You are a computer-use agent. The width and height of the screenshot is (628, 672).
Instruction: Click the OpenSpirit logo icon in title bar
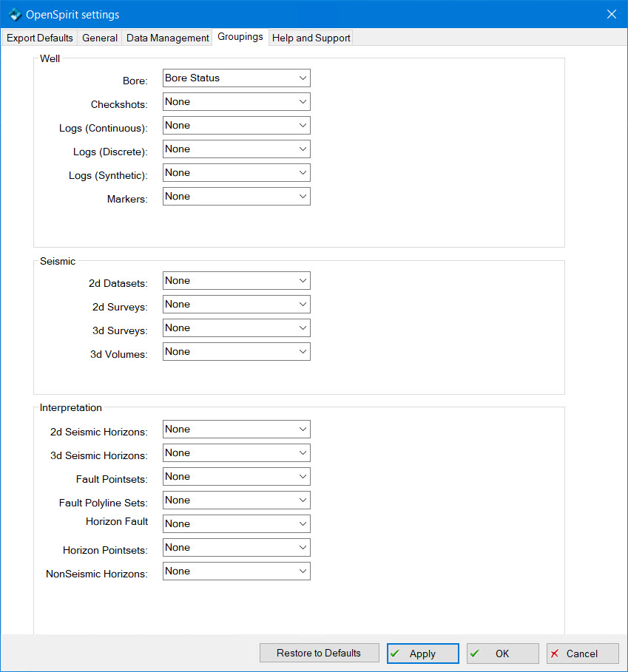coord(15,15)
